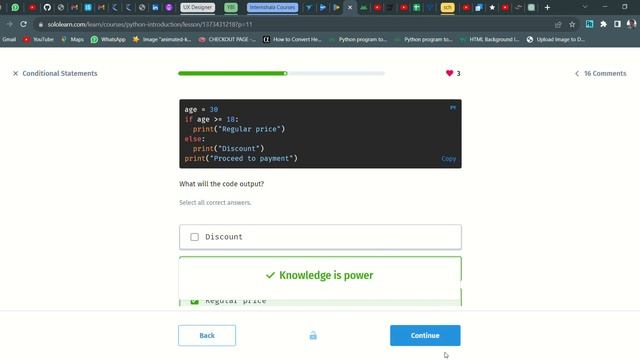Screen dimensions: 640x360
Task: Expand the UX Designer tab group
Action: tap(198, 7)
